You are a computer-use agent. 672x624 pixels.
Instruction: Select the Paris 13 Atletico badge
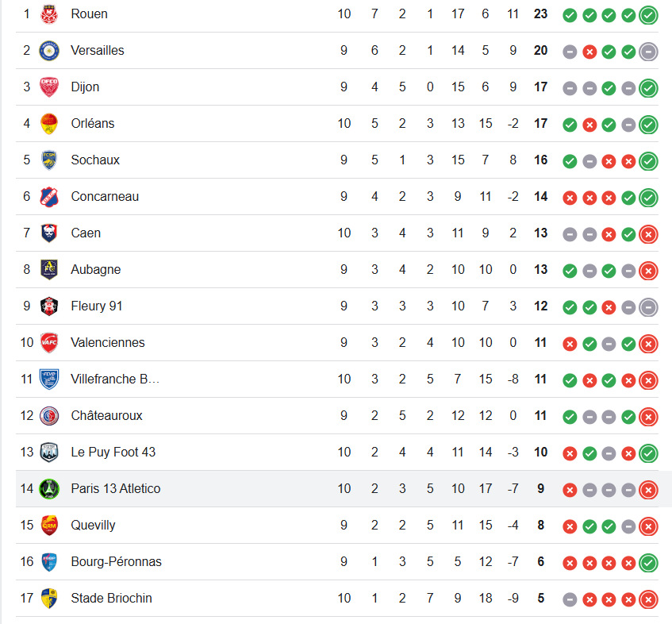(49, 489)
